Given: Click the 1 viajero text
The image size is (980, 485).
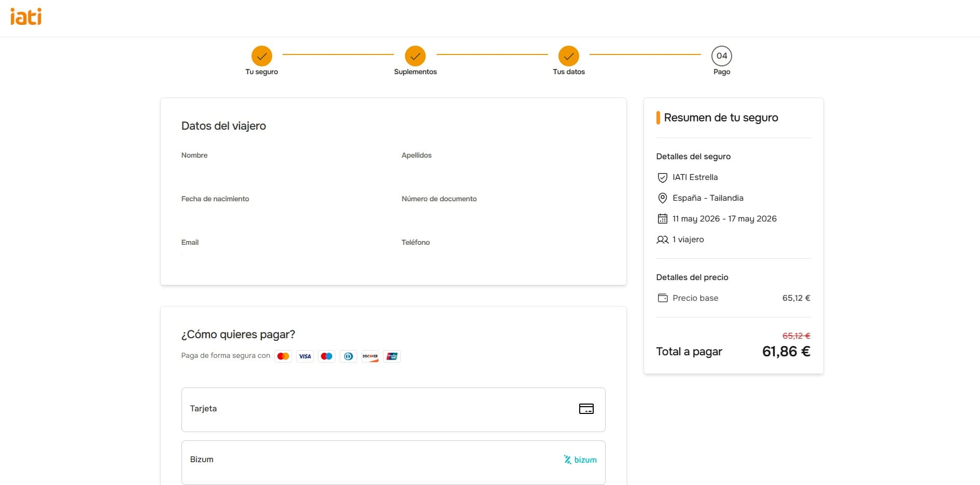Looking at the screenshot, I should tap(688, 240).
